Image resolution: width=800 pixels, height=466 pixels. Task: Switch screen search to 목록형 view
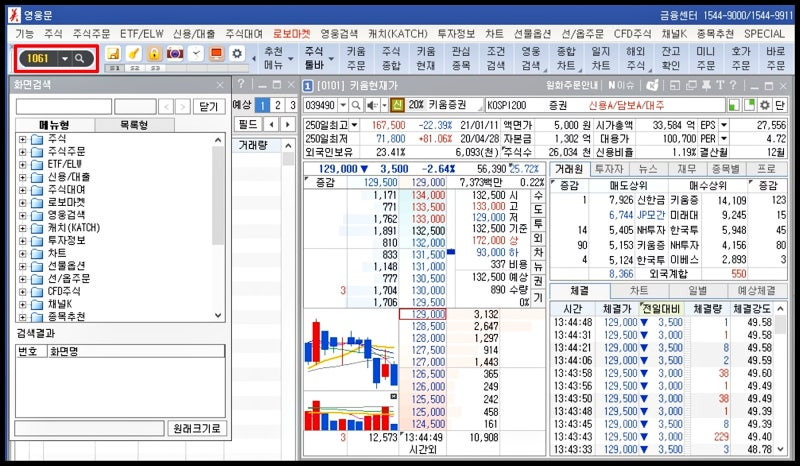click(x=135, y=125)
